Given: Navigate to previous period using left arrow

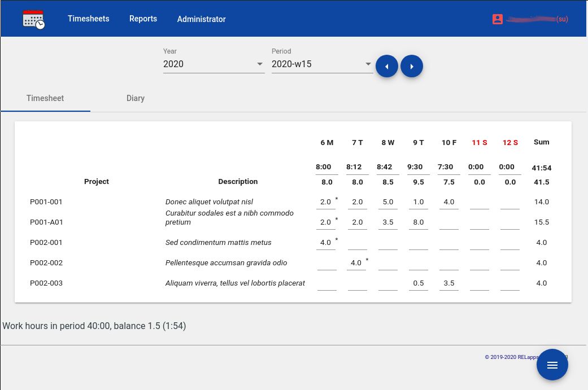Looking at the screenshot, I should pyautogui.click(x=387, y=66).
